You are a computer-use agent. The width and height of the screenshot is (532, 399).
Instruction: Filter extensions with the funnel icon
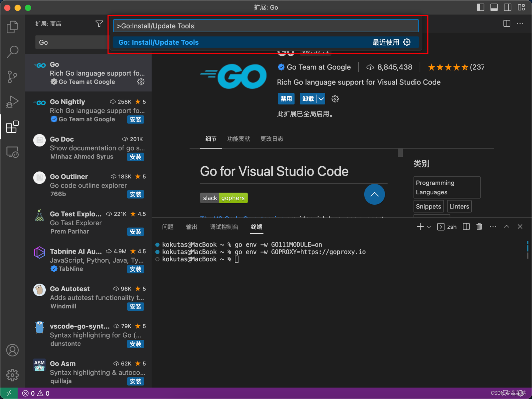tap(99, 24)
